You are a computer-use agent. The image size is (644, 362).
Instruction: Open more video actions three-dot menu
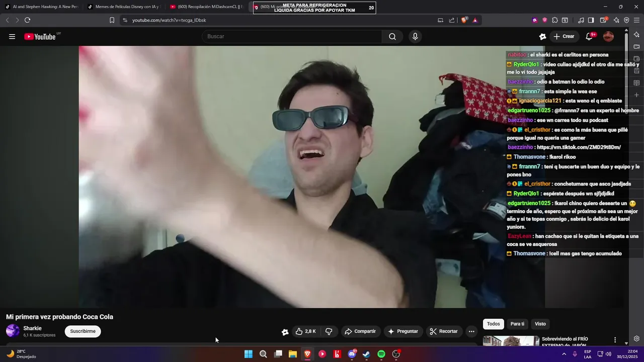471,331
